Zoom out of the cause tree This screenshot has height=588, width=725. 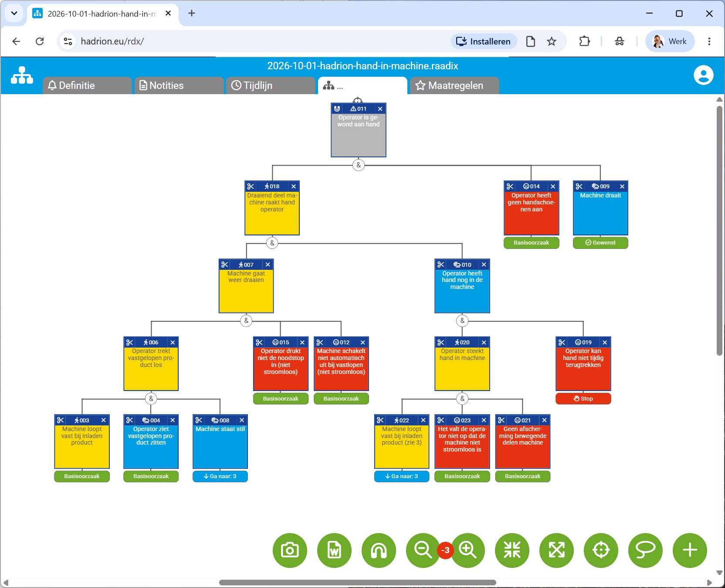click(x=423, y=550)
